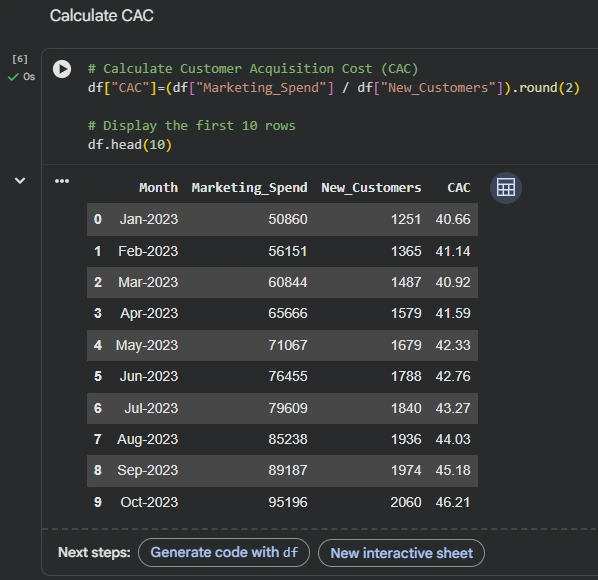Click CAC value 41.59

453,313
